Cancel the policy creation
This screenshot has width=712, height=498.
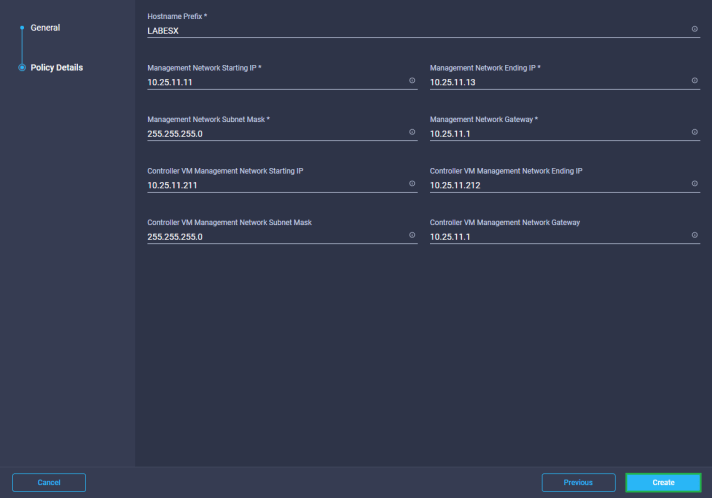[x=49, y=482]
